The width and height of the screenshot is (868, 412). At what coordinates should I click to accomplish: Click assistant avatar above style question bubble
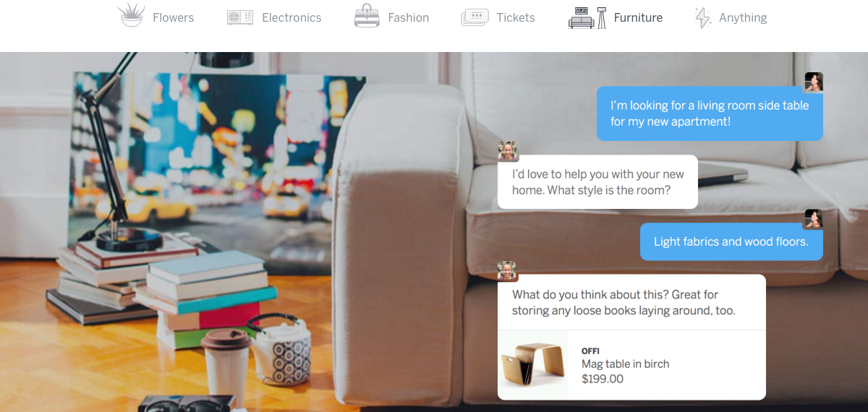(508, 150)
